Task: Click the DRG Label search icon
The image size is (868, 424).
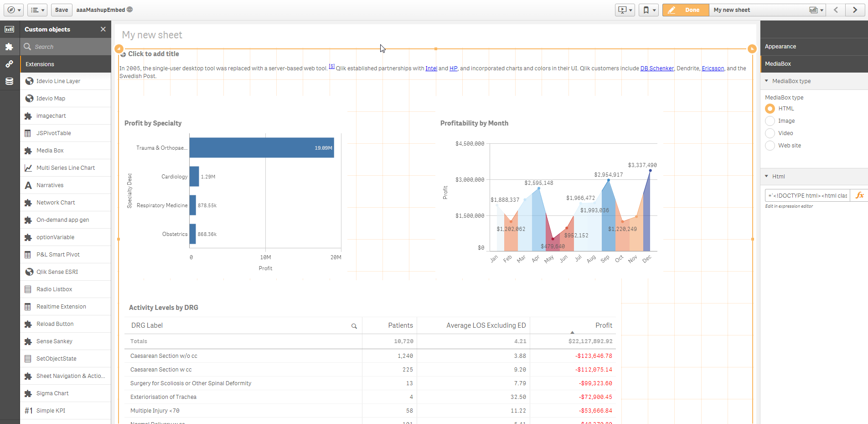Action: coord(354,326)
